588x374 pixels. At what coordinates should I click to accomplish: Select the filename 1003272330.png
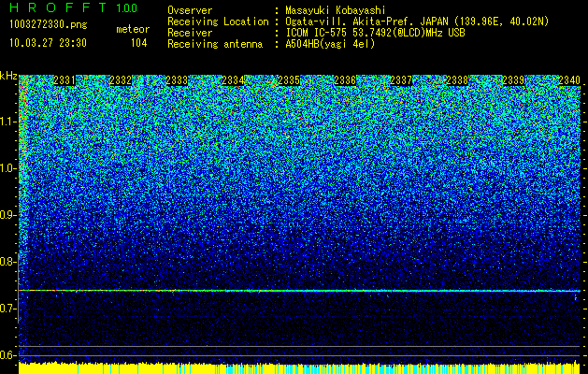(49, 25)
